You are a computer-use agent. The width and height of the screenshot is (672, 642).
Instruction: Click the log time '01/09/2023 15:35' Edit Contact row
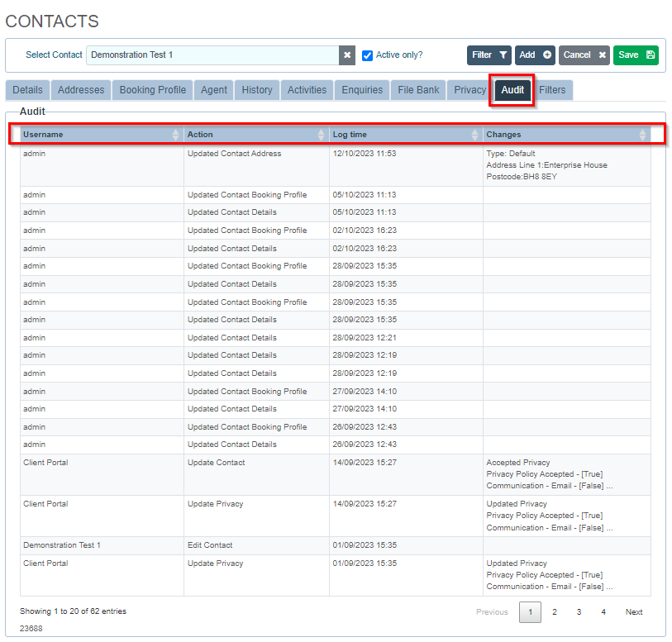coord(365,545)
